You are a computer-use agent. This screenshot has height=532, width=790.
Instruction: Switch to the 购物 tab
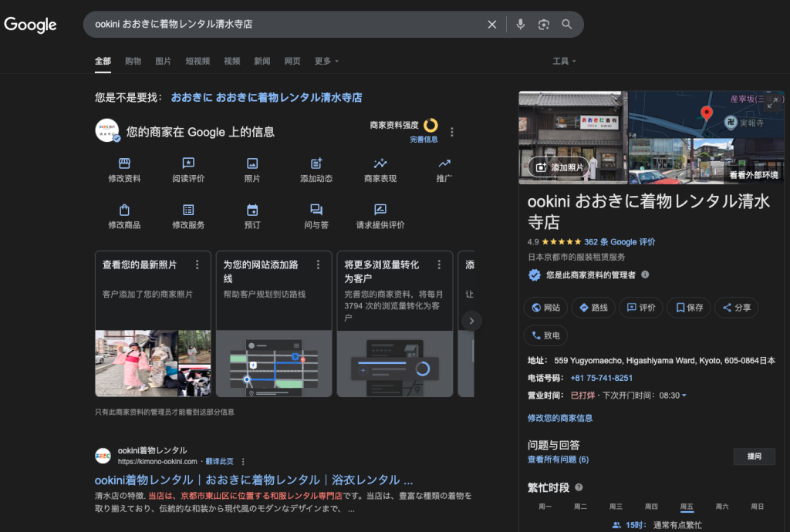[133, 61]
